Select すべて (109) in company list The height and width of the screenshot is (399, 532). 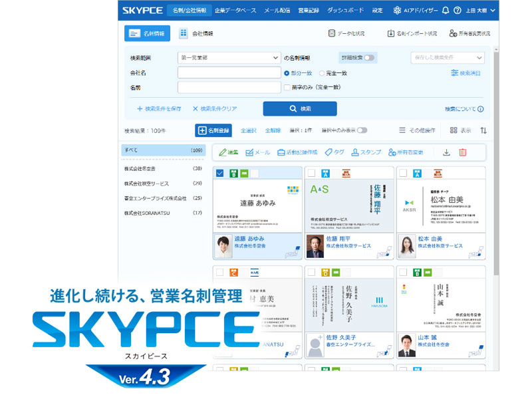tap(164, 150)
